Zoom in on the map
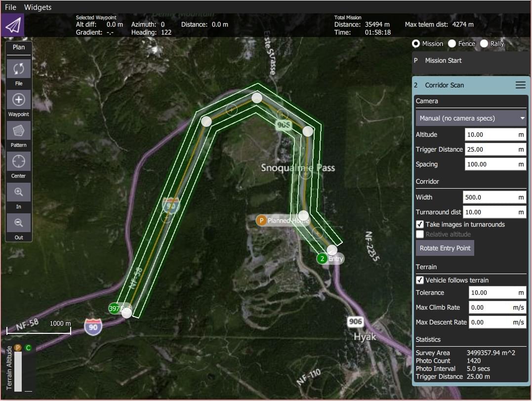Image resolution: width=532 pixels, height=401 pixels. click(x=19, y=192)
